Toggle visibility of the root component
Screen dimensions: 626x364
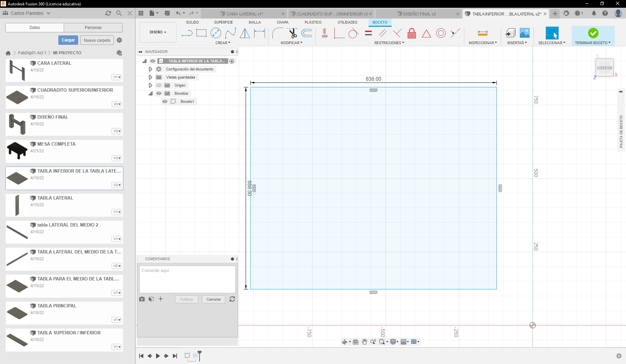153,61
